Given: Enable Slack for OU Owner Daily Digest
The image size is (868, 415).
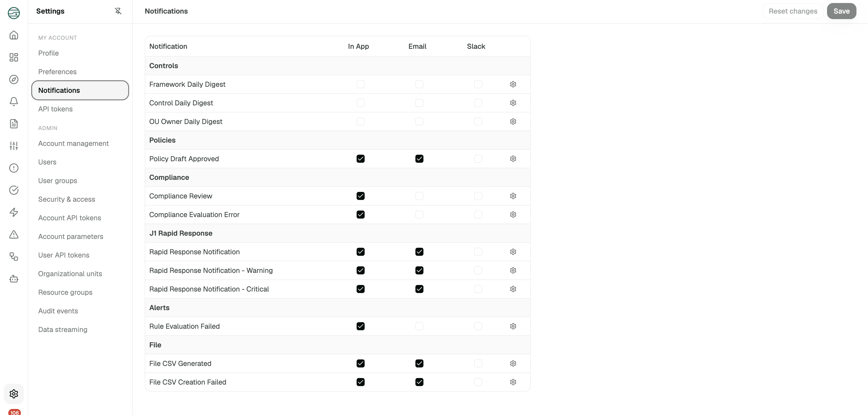Looking at the screenshot, I should pos(478,121).
